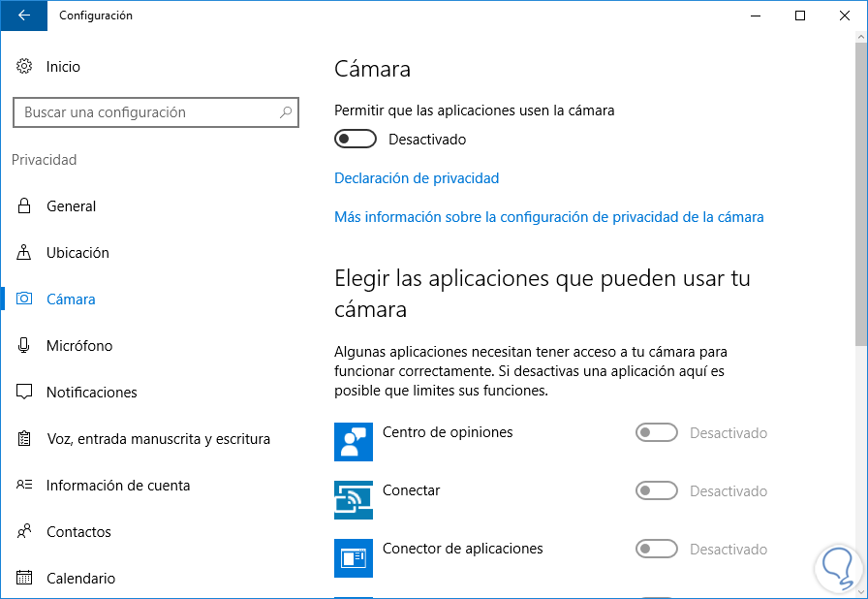Open Ubicación location icon

[25, 253]
